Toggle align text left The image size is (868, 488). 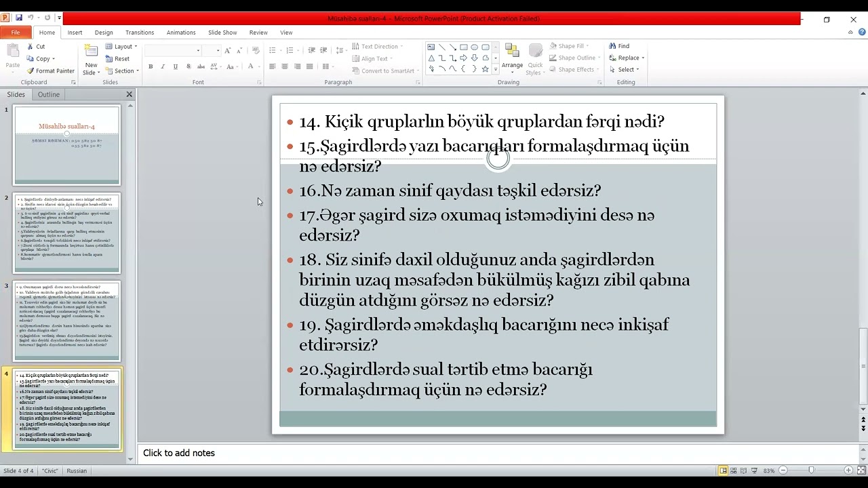point(272,66)
